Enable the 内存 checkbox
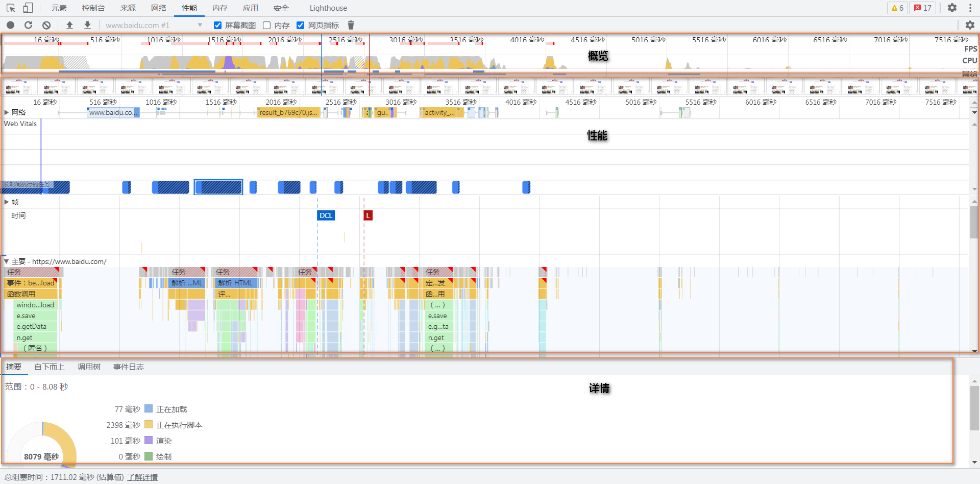 267,25
